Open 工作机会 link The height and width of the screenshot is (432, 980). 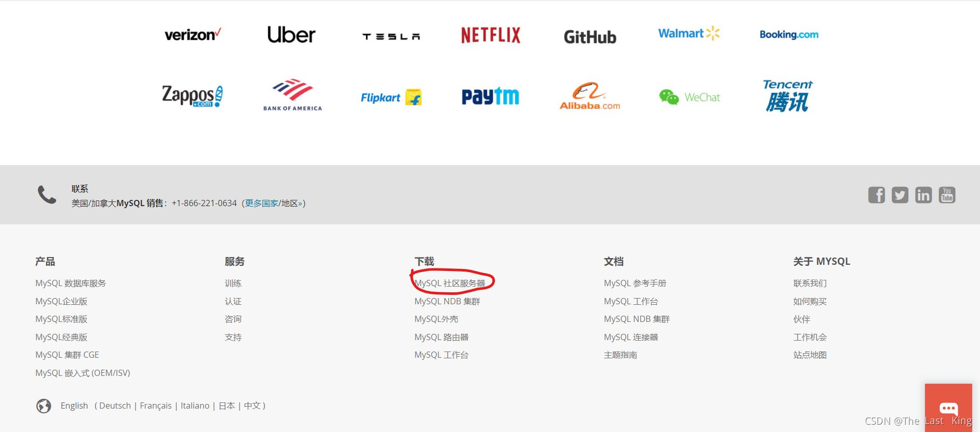click(x=810, y=337)
